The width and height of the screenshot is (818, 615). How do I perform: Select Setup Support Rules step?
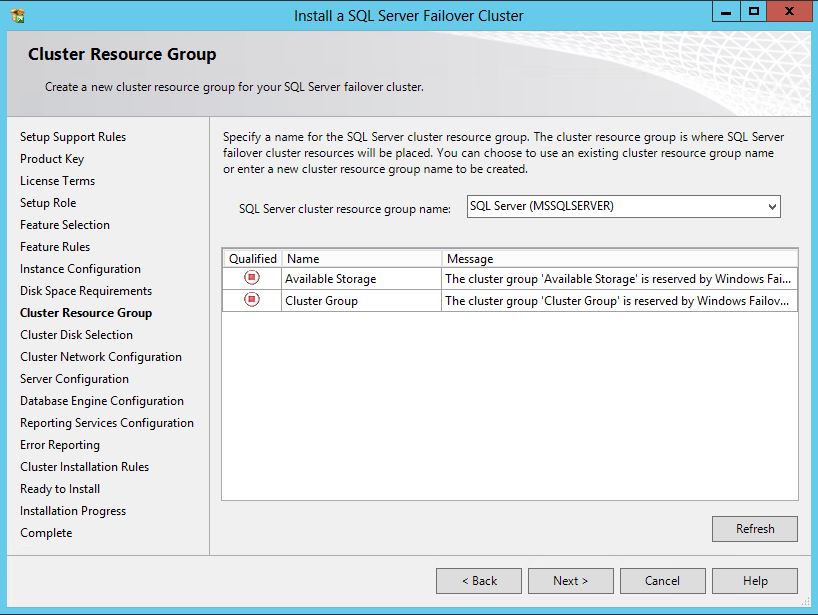tap(73, 137)
